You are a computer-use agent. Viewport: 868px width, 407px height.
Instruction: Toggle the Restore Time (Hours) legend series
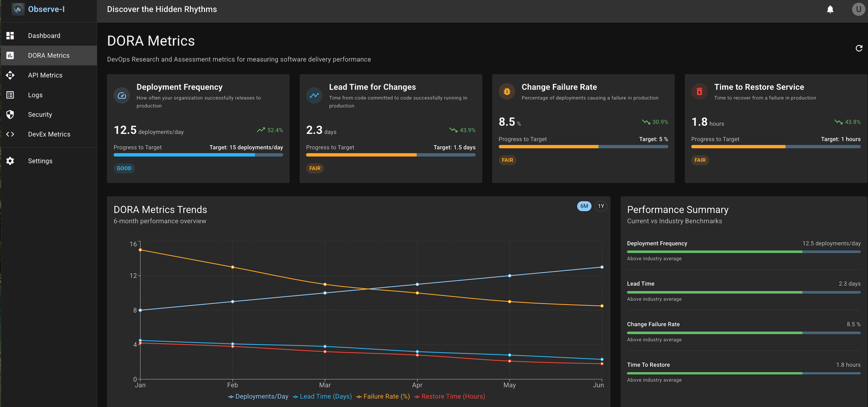click(450, 397)
